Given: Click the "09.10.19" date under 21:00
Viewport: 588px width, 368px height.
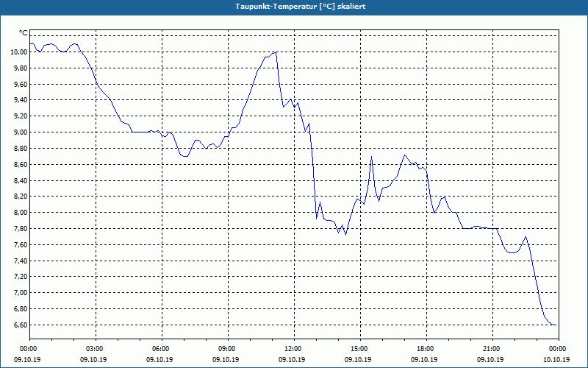Looking at the screenshot, I should pyautogui.click(x=490, y=359).
